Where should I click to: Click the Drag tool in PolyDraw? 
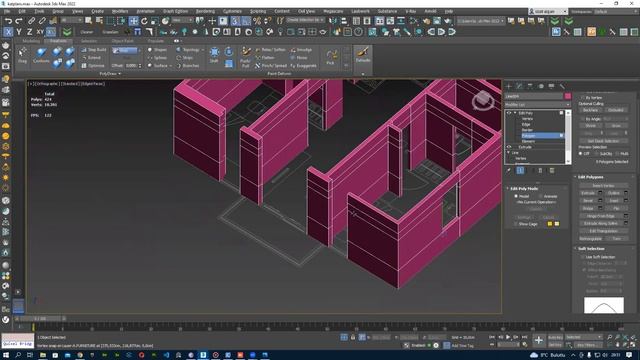click(x=22, y=55)
